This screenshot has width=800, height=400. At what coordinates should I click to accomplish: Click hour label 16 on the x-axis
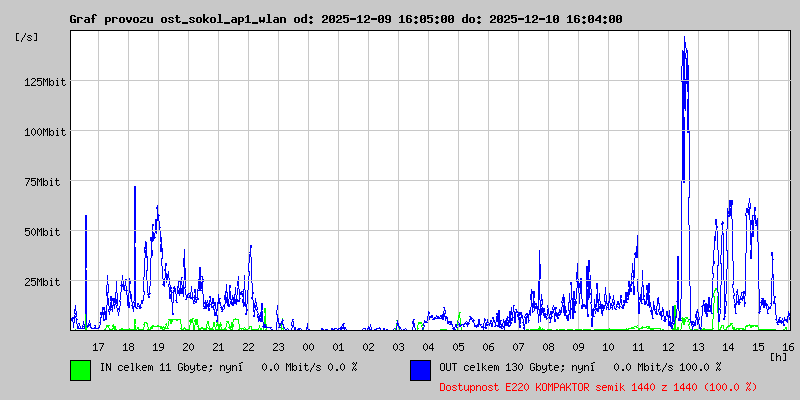tap(788, 347)
